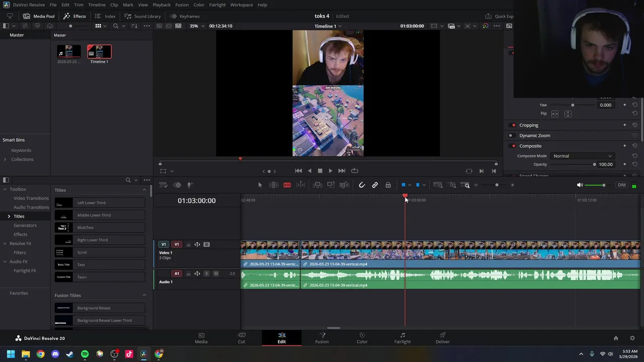Open the Fairlight menu

pyautogui.click(x=217, y=5)
